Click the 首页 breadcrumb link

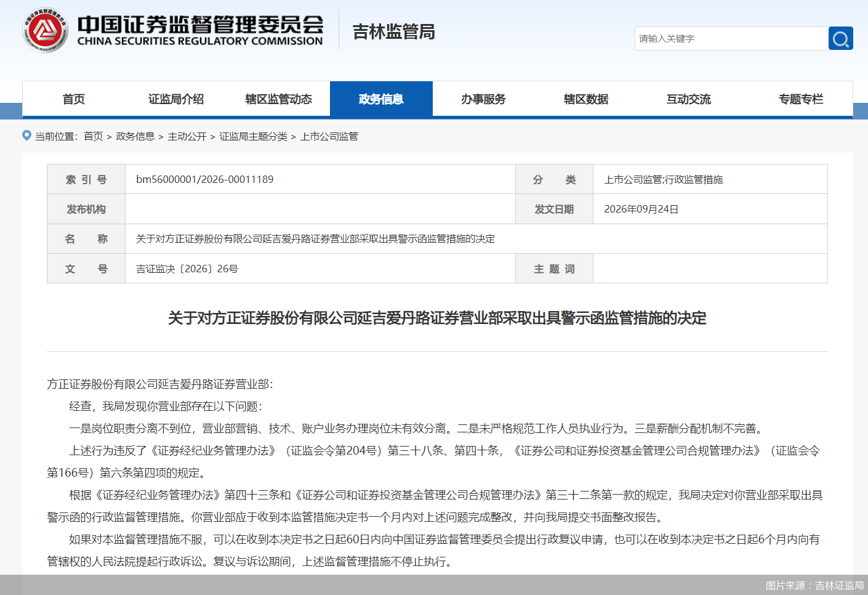click(94, 136)
